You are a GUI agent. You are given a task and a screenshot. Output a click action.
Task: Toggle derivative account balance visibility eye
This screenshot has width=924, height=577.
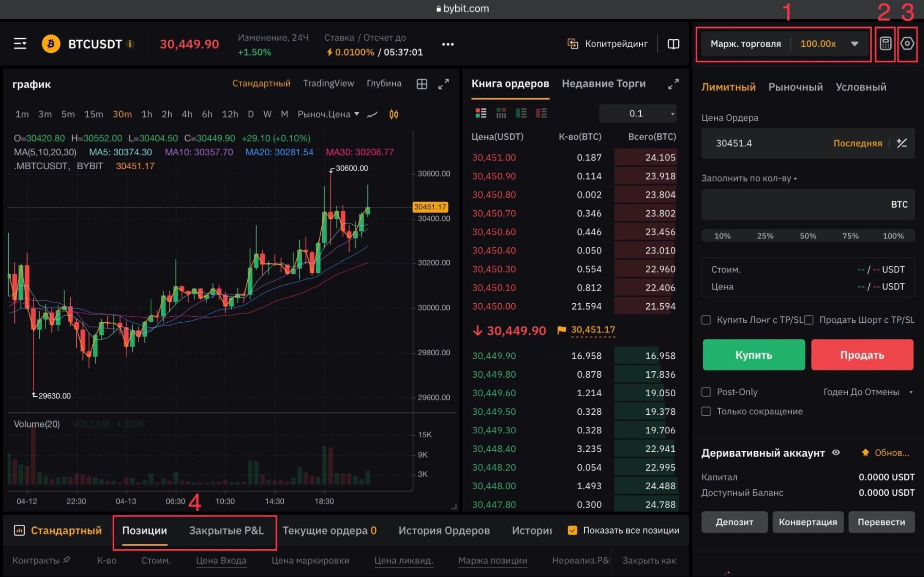[836, 453]
